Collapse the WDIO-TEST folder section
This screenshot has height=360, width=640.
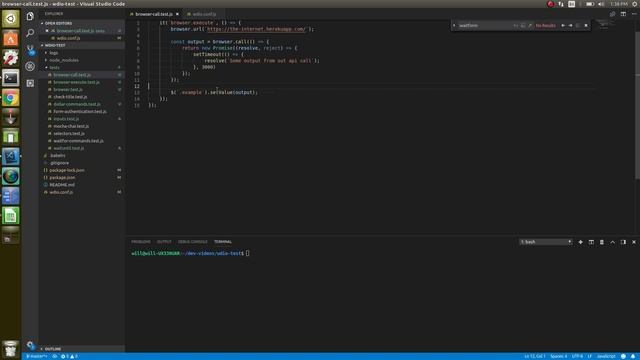pos(82,45)
